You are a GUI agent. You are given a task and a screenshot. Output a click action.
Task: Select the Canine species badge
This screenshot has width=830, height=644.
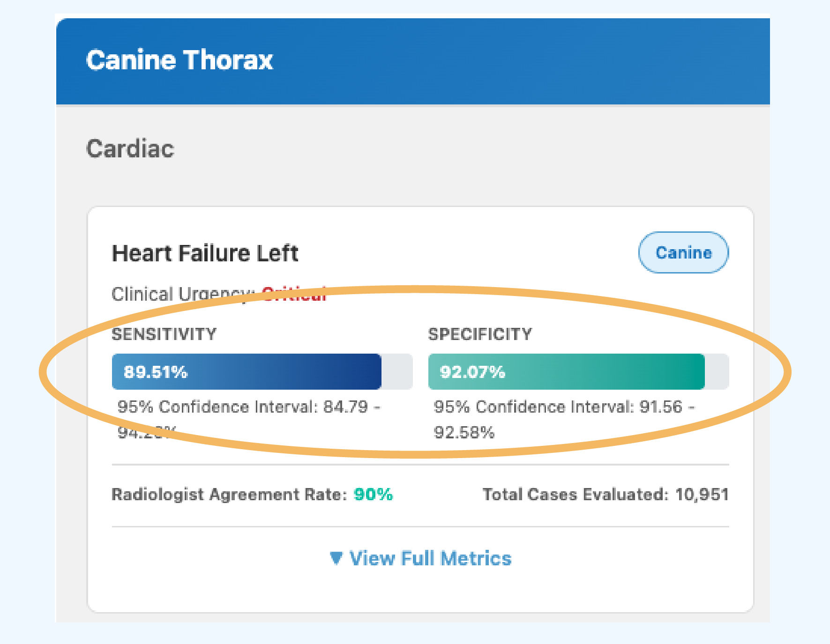point(683,252)
